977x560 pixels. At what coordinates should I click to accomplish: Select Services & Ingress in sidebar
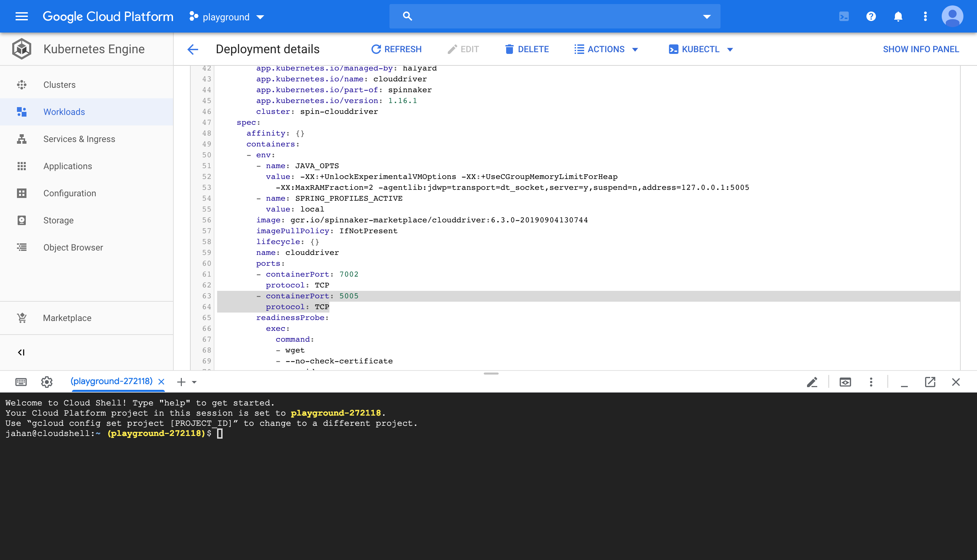click(79, 139)
